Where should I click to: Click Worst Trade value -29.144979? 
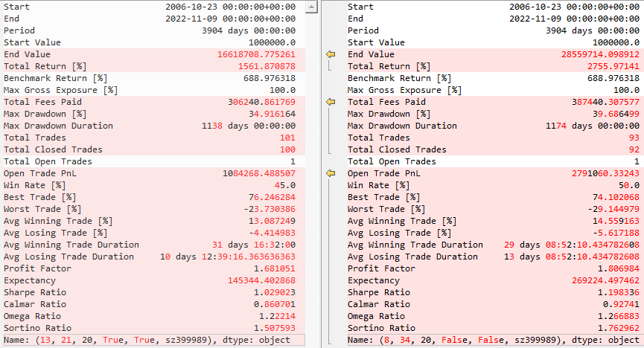tap(613, 209)
